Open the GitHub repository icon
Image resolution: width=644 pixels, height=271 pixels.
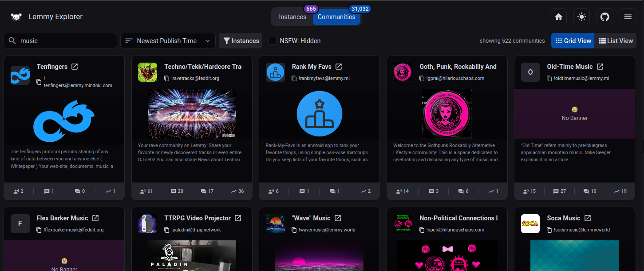[604, 17]
